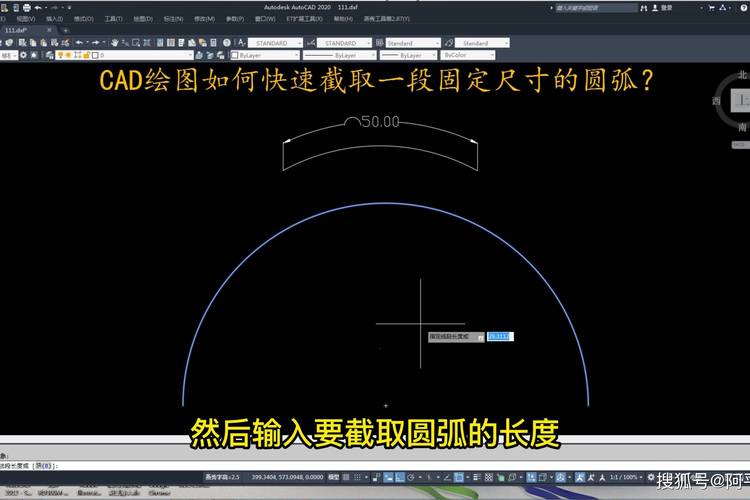Click the Multileader Style icon
The image size is (750, 500).
click(449, 43)
